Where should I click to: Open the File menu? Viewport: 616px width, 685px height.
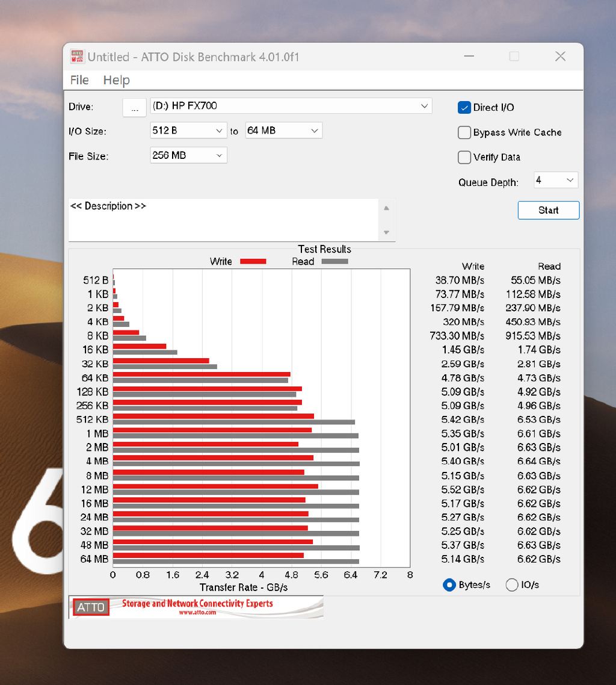tap(79, 80)
